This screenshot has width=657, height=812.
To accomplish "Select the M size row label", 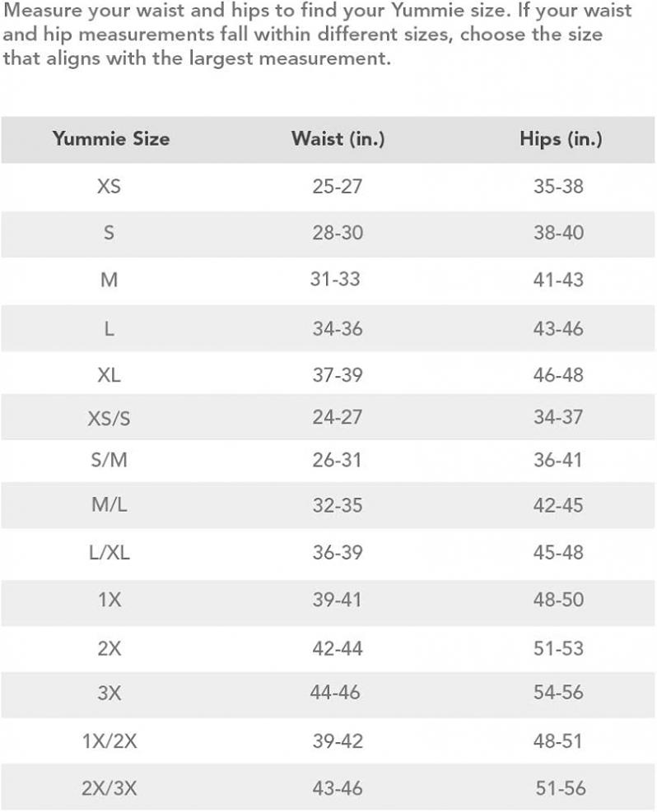I will pyautogui.click(x=109, y=280).
